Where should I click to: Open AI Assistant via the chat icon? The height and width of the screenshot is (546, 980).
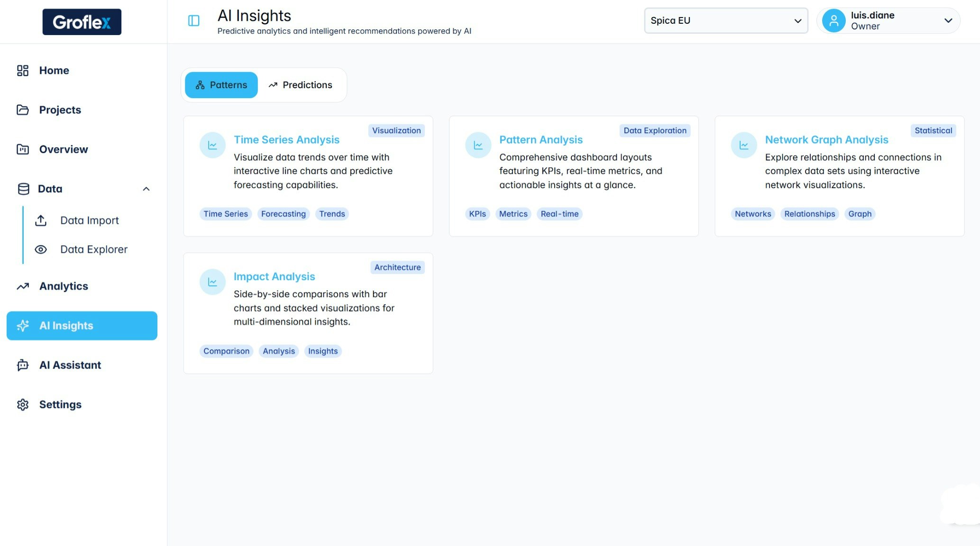click(x=22, y=365)
